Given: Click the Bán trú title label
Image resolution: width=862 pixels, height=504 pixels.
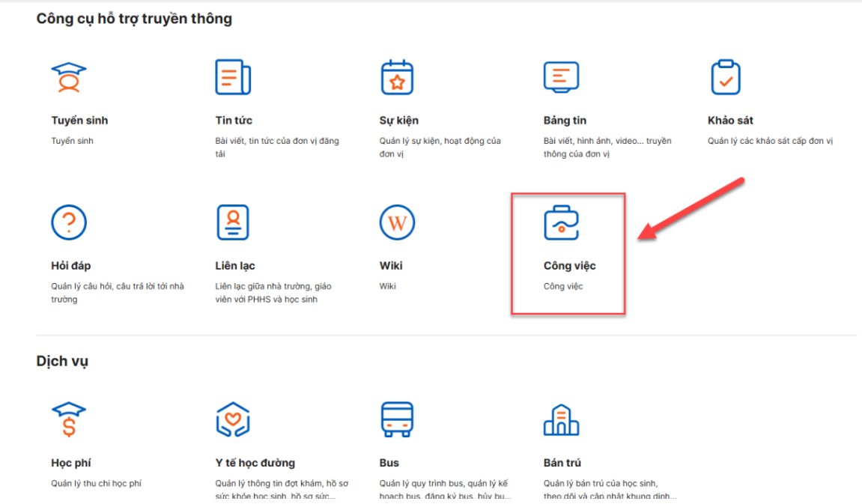Looking at the screenshot, I should (x=562, y=463).
